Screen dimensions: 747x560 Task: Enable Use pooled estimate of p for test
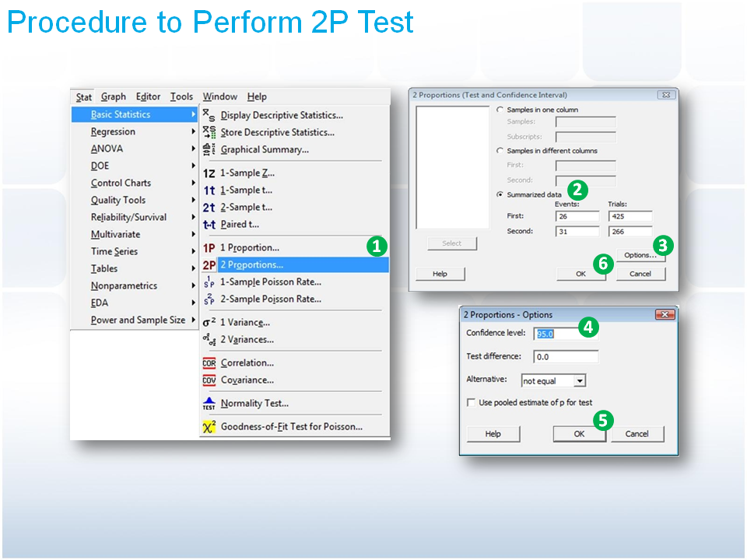(x=472, y=402)
